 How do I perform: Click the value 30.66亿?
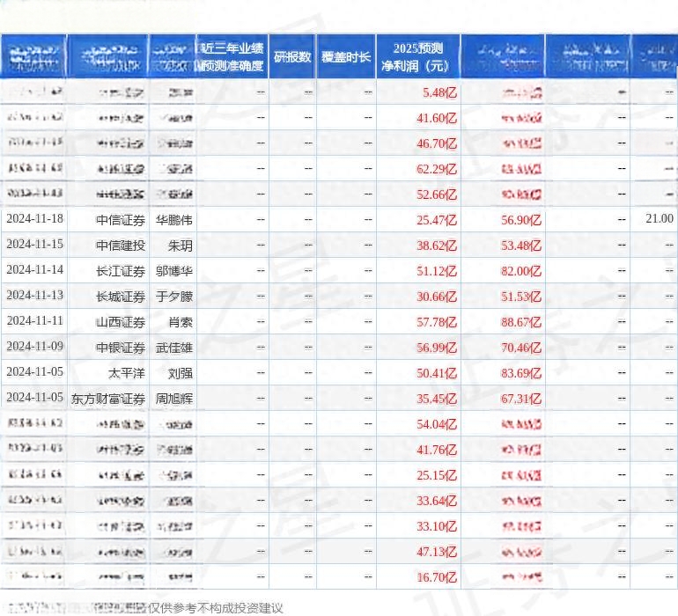coord(437,297)
